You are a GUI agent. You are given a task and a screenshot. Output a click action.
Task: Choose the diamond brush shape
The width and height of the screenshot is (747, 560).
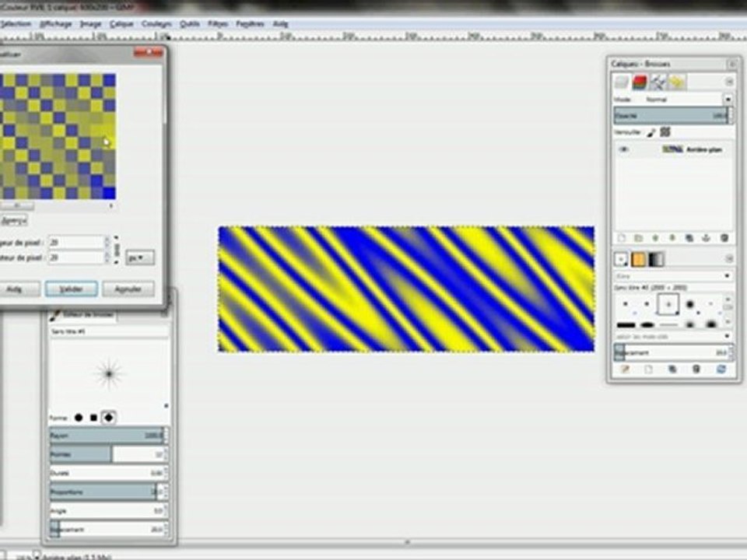(x=109, y=418)
